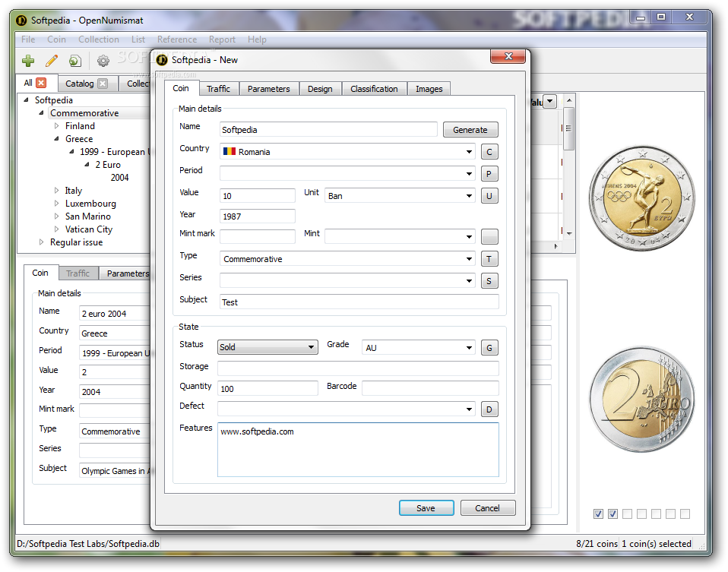The image size is (728, 572).
Task: Click the blank Mint reference button
Action: click(489, 236)
